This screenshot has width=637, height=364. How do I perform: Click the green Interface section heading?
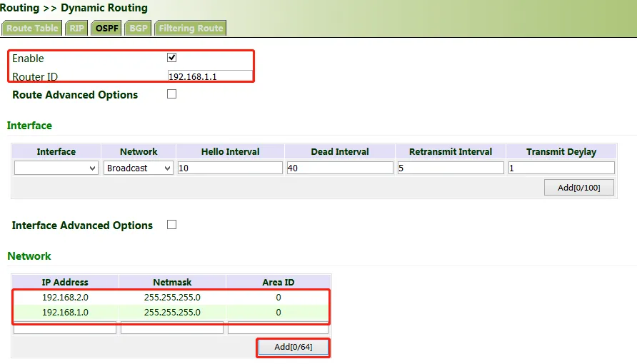pos(29,126)
